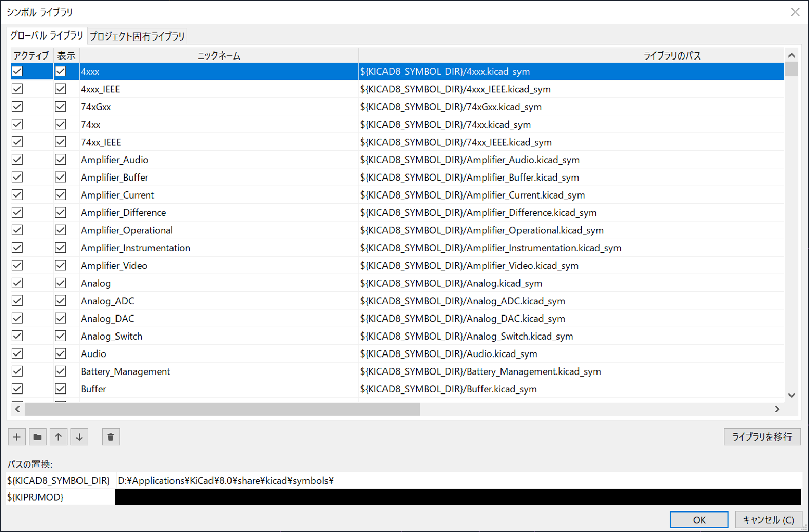Click path cell Analog_Switch.kicad_sym
809x532 pixels.
(x=571, y=336)
